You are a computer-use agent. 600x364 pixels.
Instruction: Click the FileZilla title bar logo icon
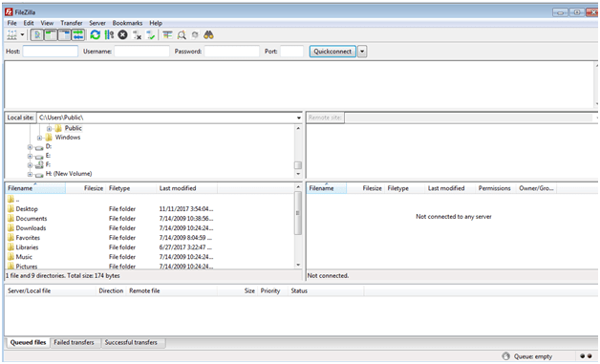pos(9,11)
